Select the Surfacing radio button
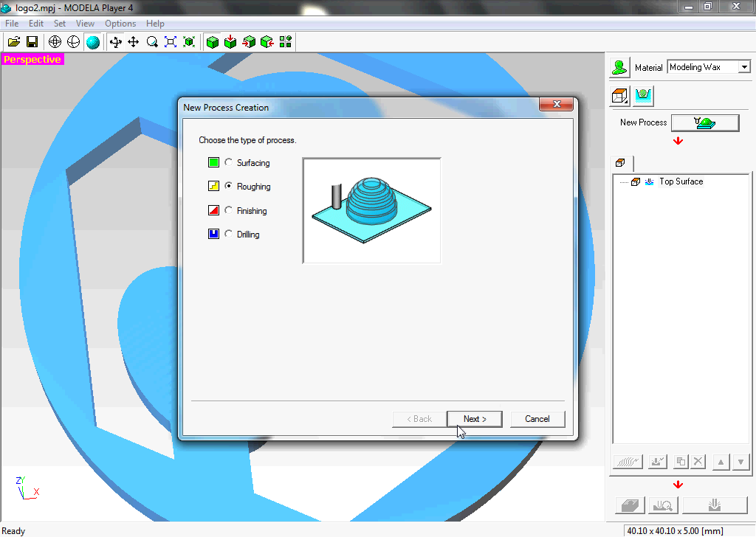 (x=229, y=162)
